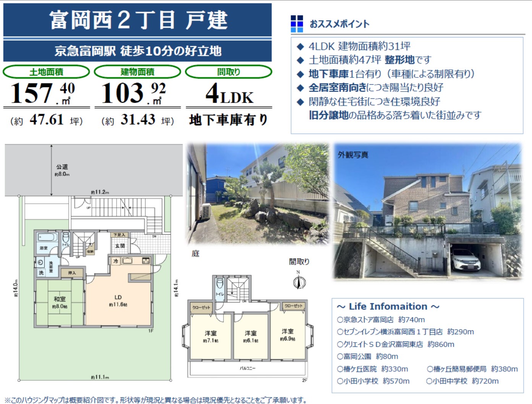Click the 椿ケ丘簡易郵便局 entry
This screenshot has height=404, width=532.
click(x=472, y=369)
